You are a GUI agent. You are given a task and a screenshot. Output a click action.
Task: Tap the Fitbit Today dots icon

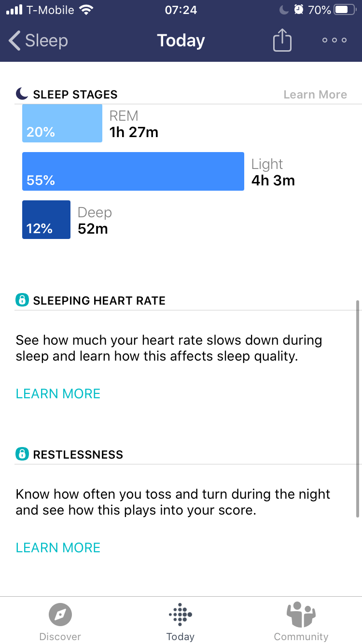point(181,615)
